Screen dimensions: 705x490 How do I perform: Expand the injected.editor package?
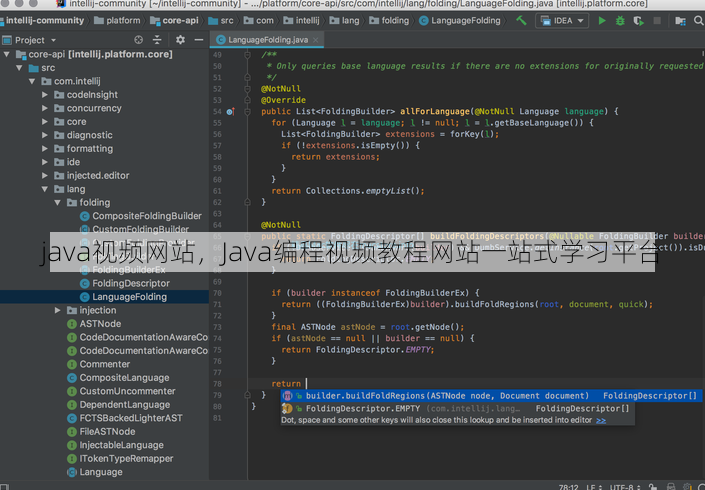click(x=45, y=176)
